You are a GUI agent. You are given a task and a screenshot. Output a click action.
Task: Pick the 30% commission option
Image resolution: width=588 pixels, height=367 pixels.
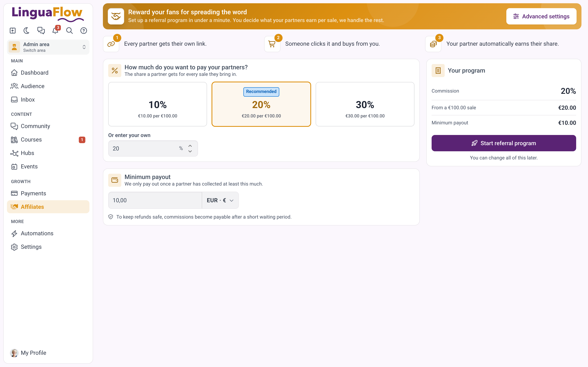pyautogui.click(x=365, y=104)
